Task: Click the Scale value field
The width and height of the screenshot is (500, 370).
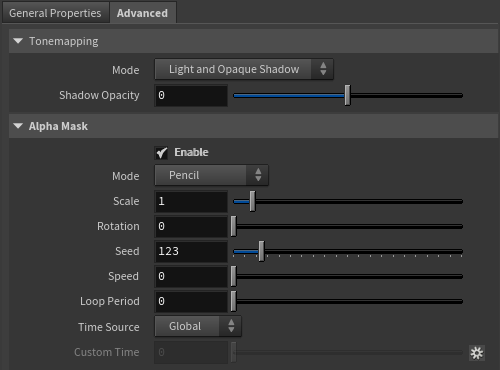Action: (191, 201)
